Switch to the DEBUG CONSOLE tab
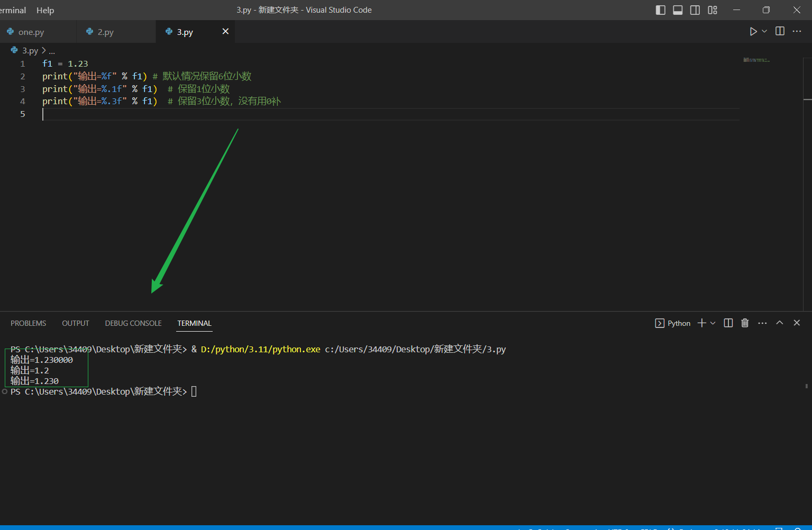 [x=133, y=323]
